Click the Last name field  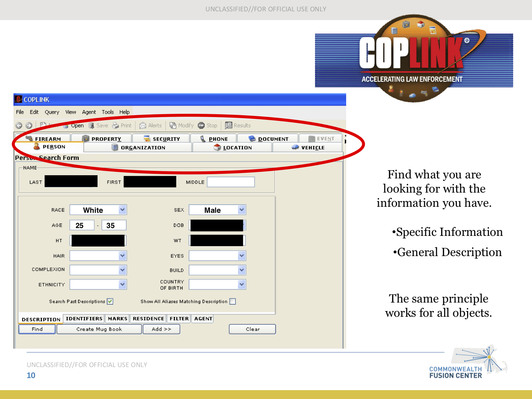pyautogui.click(x=71, y=181)
